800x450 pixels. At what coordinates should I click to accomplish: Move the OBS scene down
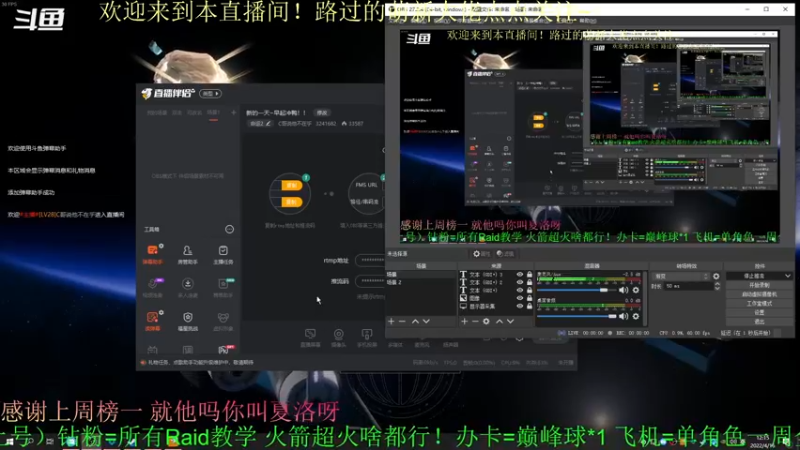pyautogui.click(x=426, y=321)
